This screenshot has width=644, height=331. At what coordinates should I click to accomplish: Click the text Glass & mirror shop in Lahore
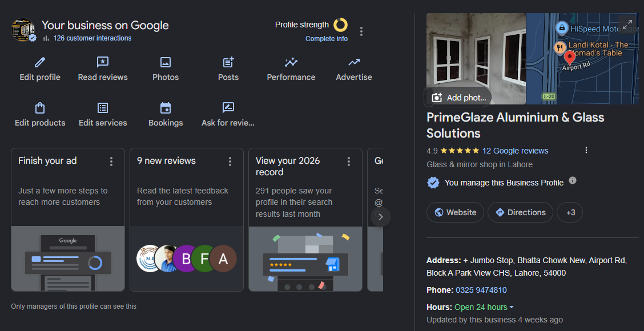pos(480,165)
